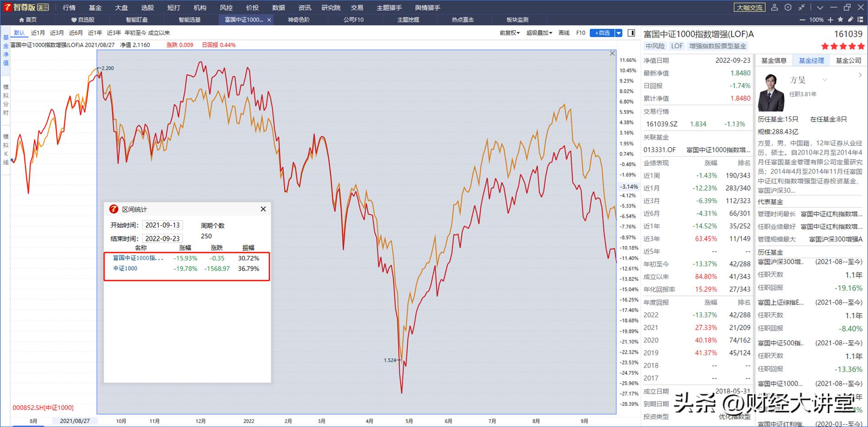The width and height of the screenshot is (868, 427).
Task: Select the 默认 time range
Action: click(19, 33)
